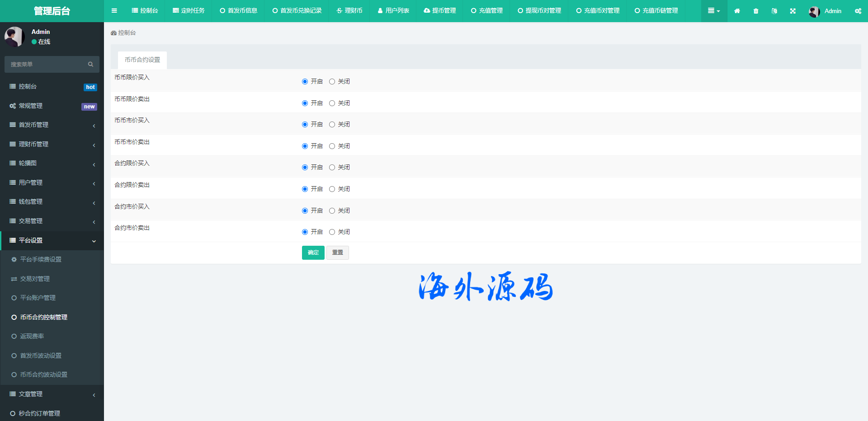
Task: Click the home icon in top bar
Action: (x=737, y=11)
